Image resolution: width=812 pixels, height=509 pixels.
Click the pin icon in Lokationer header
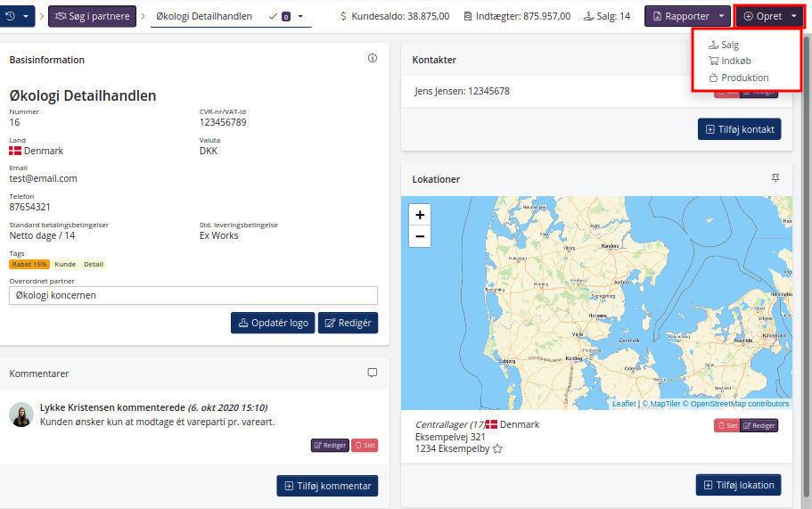pyautogui.click(x=775, y=178)
